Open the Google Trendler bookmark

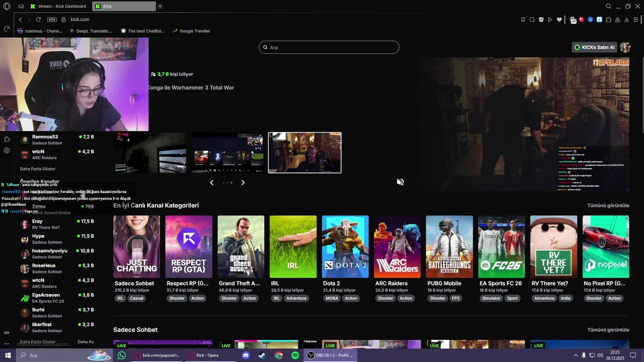191,31
